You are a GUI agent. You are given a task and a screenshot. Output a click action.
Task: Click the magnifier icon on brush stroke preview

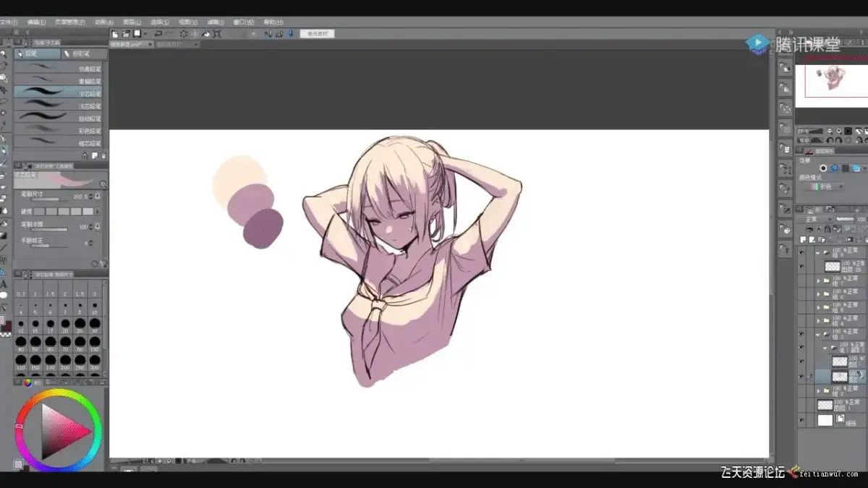tap(103, 184)
